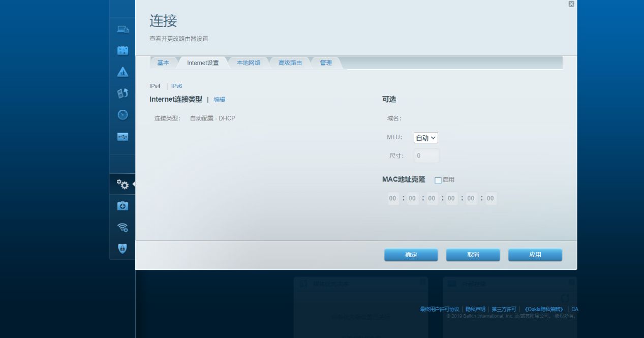
Task: Open troubleshooting first-aid kit icon
Action: click(122, 206)
